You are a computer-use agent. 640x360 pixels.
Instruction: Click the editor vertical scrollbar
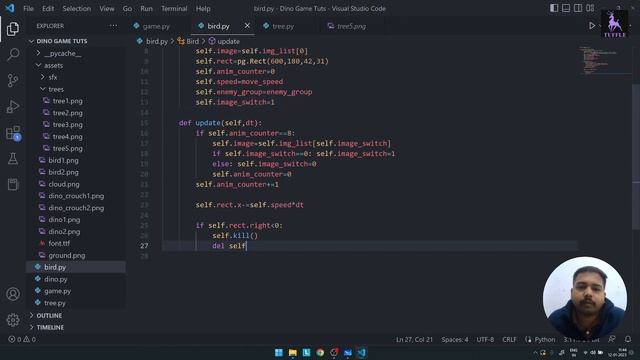[636, 157]
